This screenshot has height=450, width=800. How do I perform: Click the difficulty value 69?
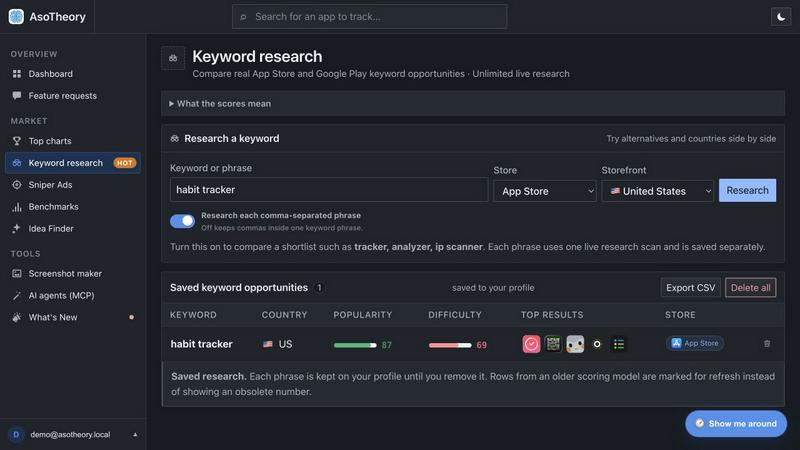pyautogui.click(x=482, y=345)
